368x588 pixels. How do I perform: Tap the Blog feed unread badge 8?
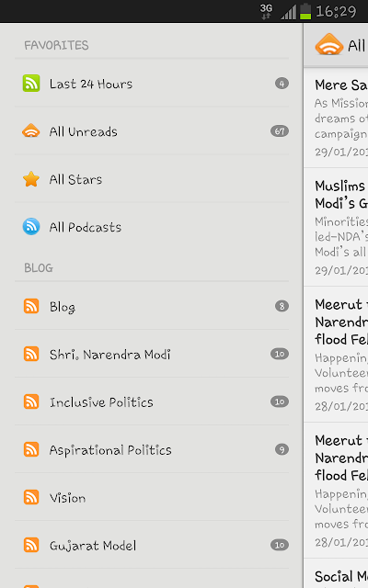coord(282,306)
